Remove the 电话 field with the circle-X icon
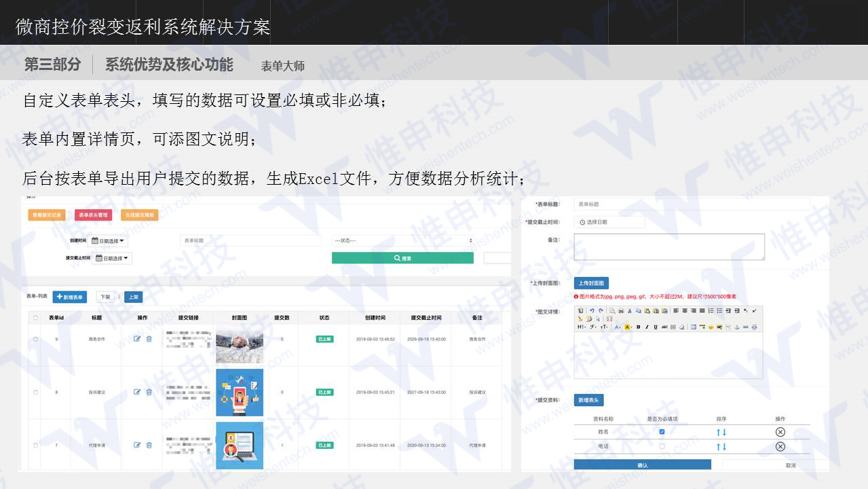Image resolution: width=868 pixels, height=489 pixels. [x=780, y=446]
